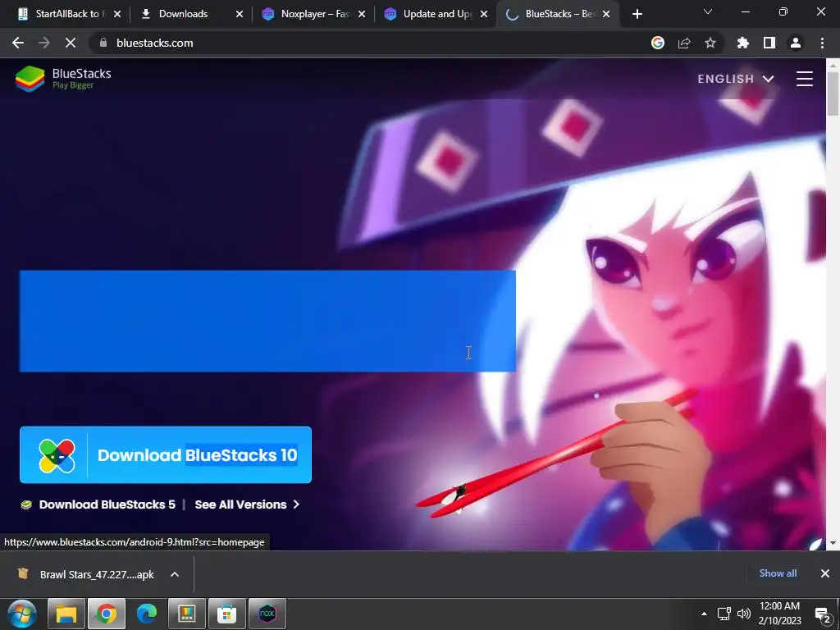Show hidden tray icons arrow
The width and height of the screenshot is (840, 630).
pos(704,614)
